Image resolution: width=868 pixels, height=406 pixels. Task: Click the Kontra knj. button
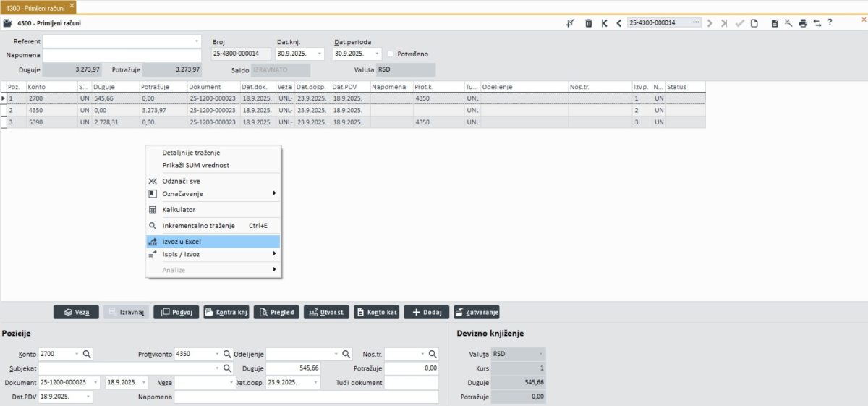(226, 313)
